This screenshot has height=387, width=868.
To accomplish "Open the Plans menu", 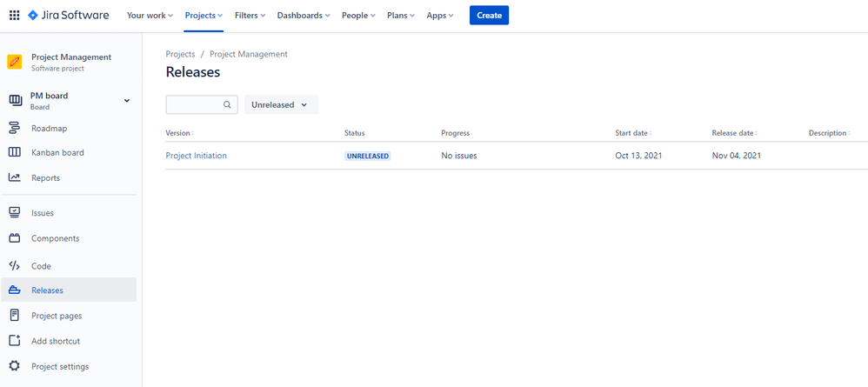I will [x=401, y=16].
